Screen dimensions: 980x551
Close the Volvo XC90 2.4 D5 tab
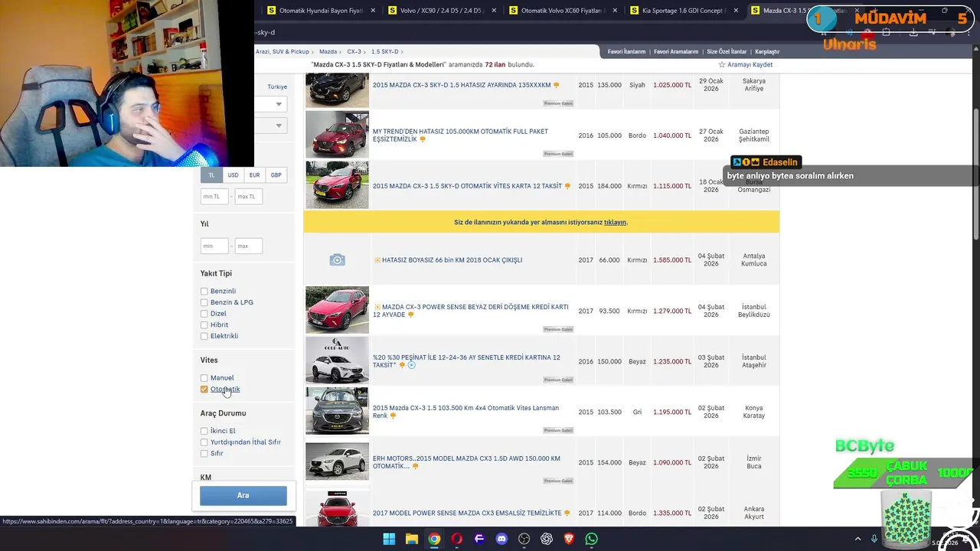(x=494, y=11)
